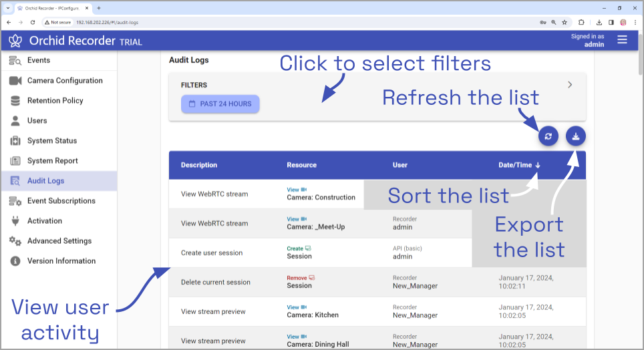This screenshot has width=644, height=350.
Task: Click the Signed in as admin text
Action: point(587,40)
